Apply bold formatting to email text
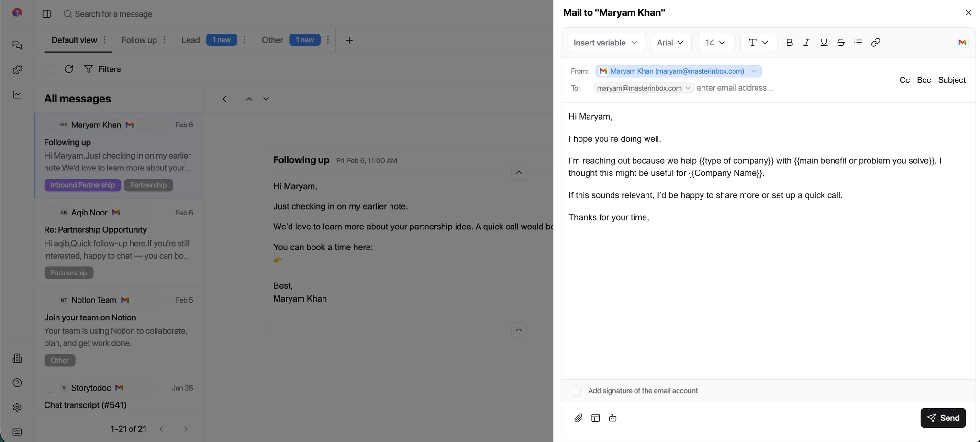The width and height of the screenshot is (980, 442). (x=789, y=43)
